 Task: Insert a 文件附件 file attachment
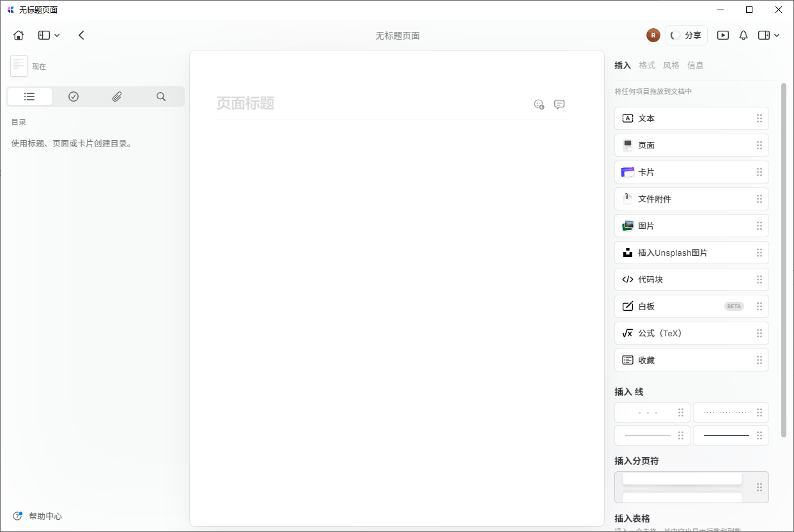[x=692, y=199]
